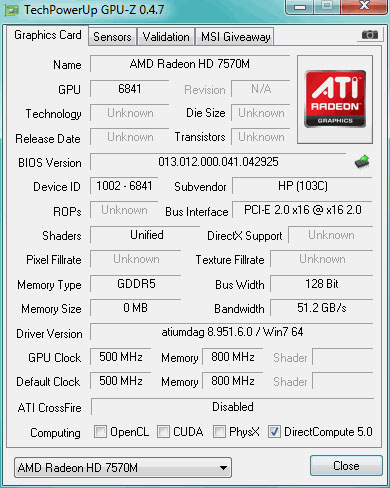
Task: Click the Shaders value Unified
Action: point(146,235)
